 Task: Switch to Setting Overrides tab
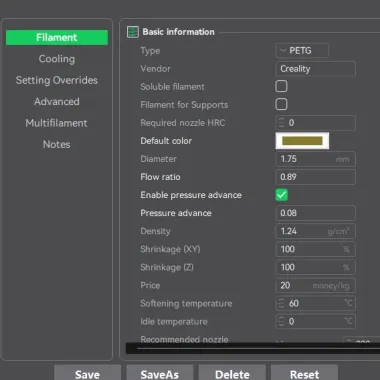click(57, 80)
